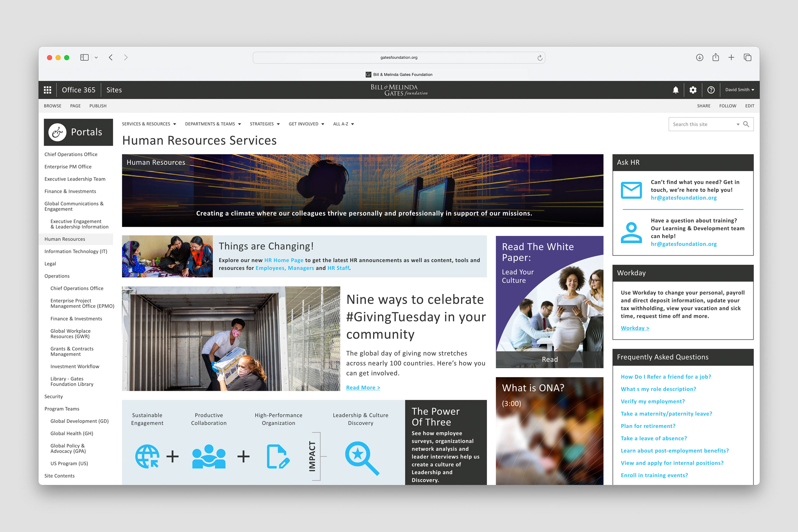Open the Read More link
798x532 pixels.
coord(363,388)
